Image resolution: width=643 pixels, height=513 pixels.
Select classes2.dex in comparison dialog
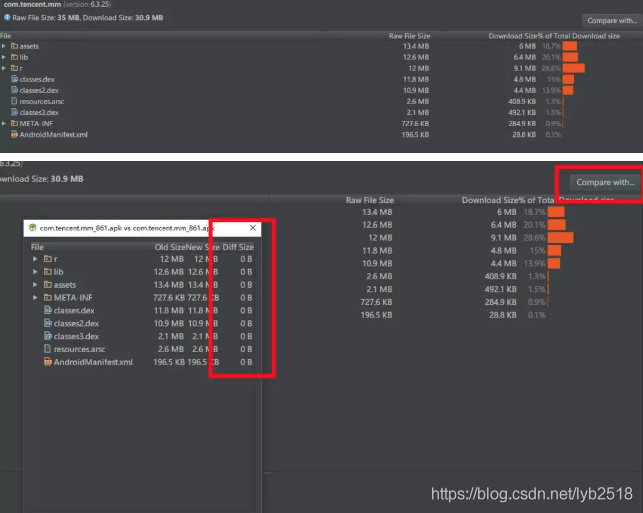click(x=142, y=323)
